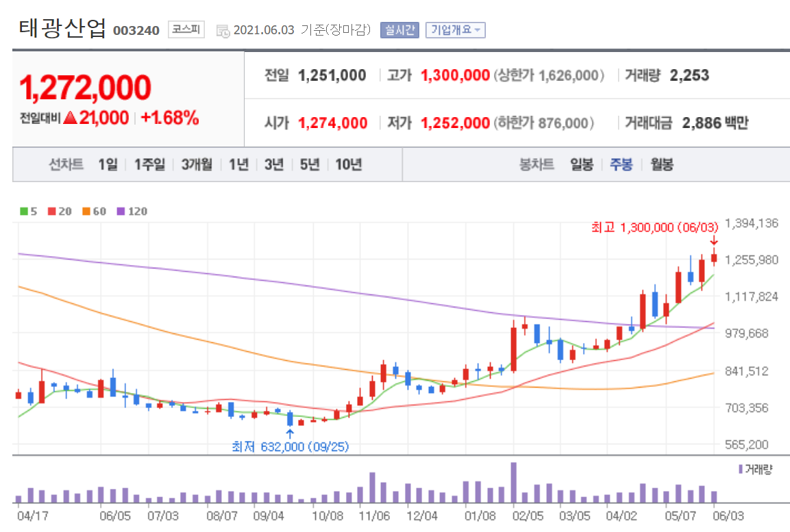Click the 코스피 market badge

point(186,29)
